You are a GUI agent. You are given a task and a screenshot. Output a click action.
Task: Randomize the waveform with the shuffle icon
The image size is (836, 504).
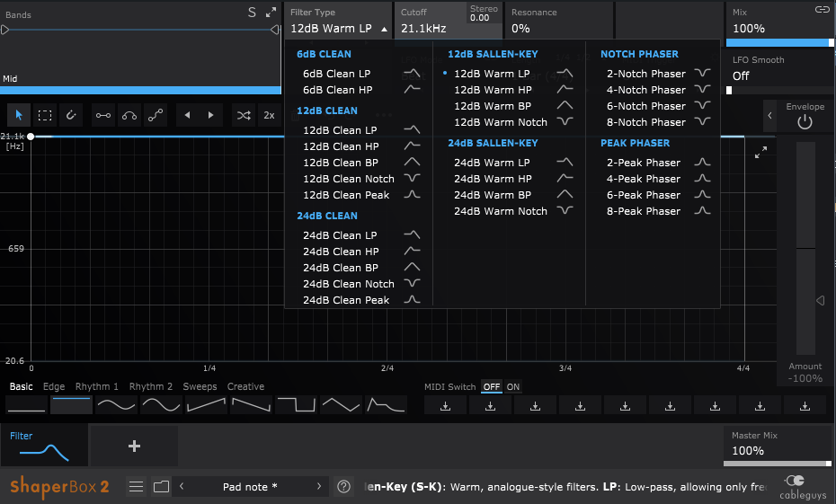click(x=244, y=115)
